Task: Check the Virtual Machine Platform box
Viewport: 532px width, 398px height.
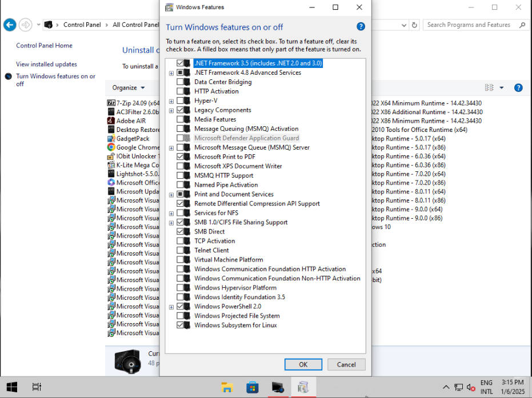Action: (x=180, y=260)
